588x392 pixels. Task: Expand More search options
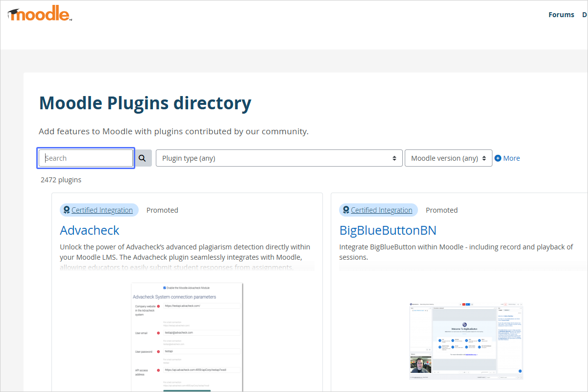pyautogui.click(x=507, y=158)
